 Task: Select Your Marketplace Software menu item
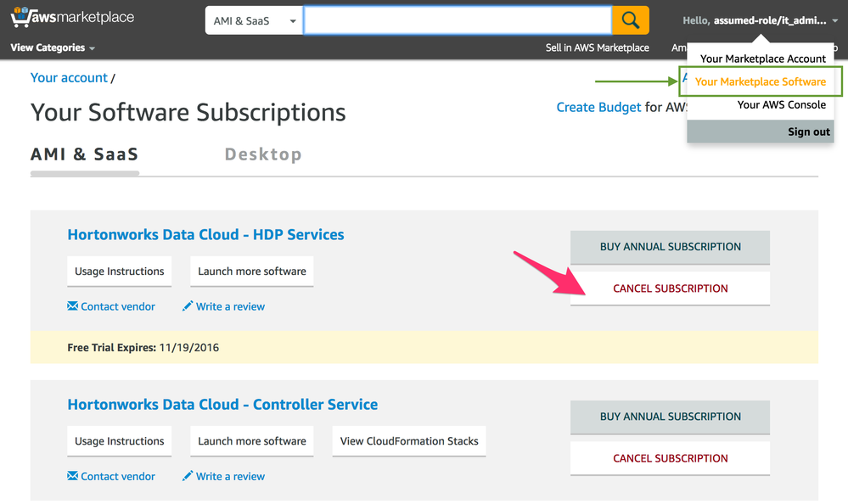(x=760, y=82)
